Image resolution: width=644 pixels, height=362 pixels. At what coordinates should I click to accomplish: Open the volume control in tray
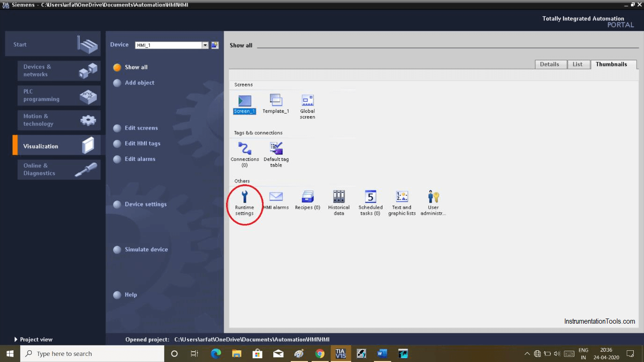557,354
